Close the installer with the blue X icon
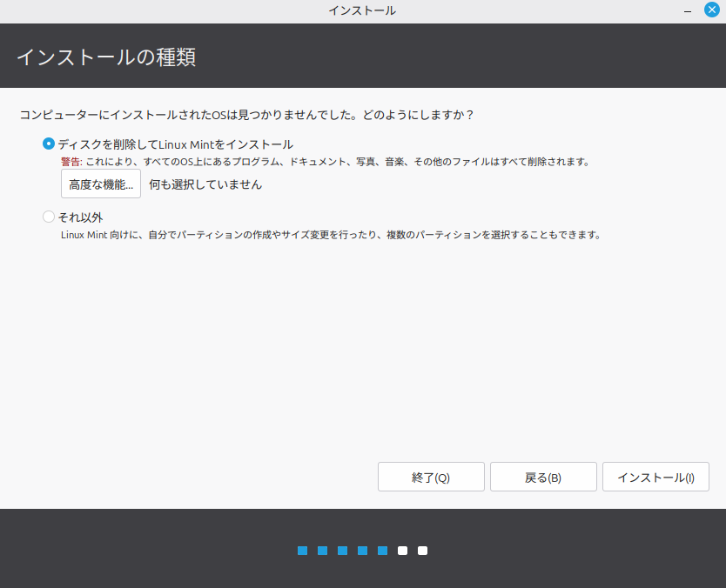 (712, 10)
